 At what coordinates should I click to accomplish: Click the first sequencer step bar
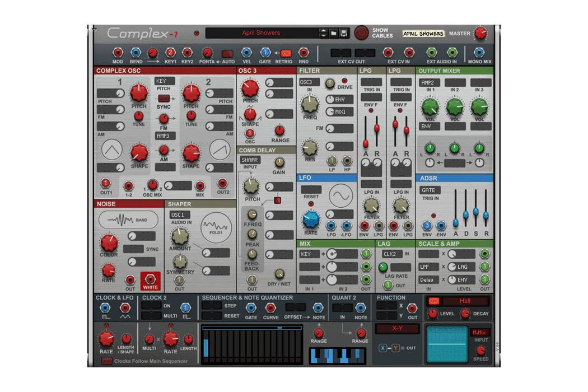tap(206, 347)
